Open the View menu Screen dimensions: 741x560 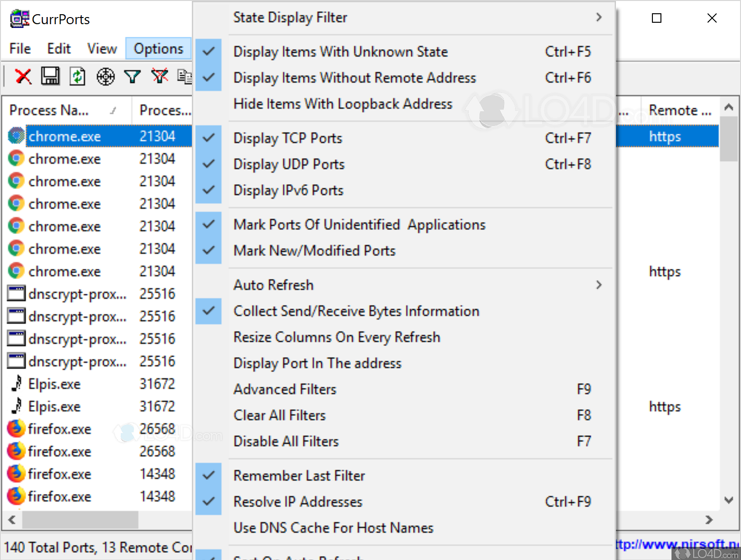[x=102, y=49]
